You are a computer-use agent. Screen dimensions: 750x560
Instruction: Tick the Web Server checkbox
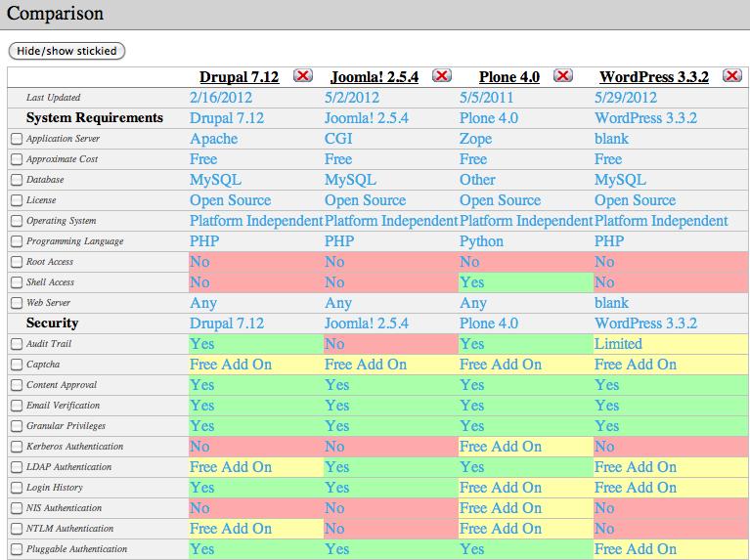(17, 303)
